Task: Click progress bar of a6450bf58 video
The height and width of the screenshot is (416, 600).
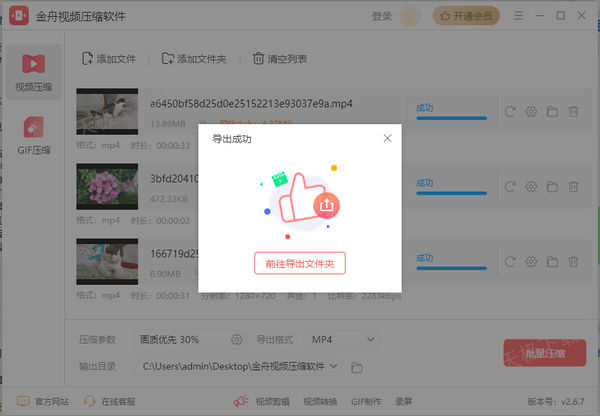Action: coord(452,118)
